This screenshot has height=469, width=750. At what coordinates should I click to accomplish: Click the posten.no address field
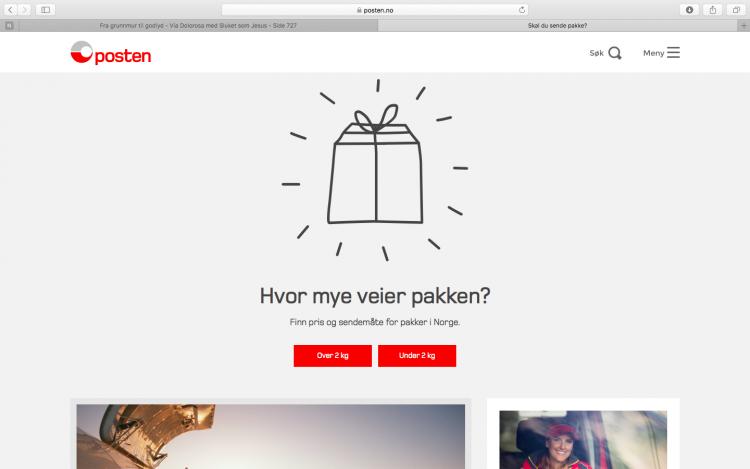pyautogui.click(x=375, y=10)
